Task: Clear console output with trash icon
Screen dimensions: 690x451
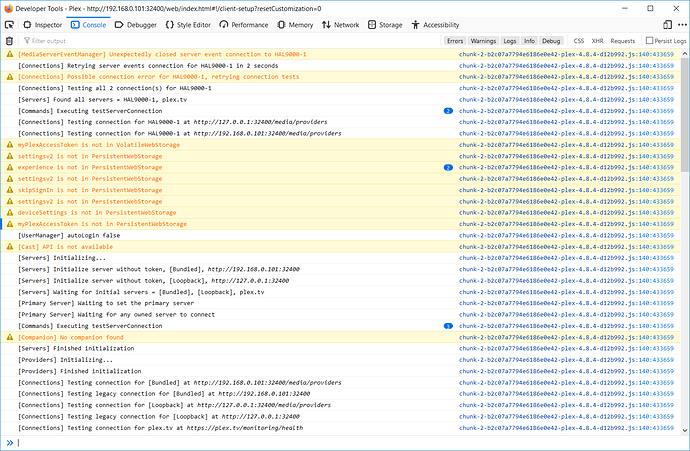Action: pos(9,41)
